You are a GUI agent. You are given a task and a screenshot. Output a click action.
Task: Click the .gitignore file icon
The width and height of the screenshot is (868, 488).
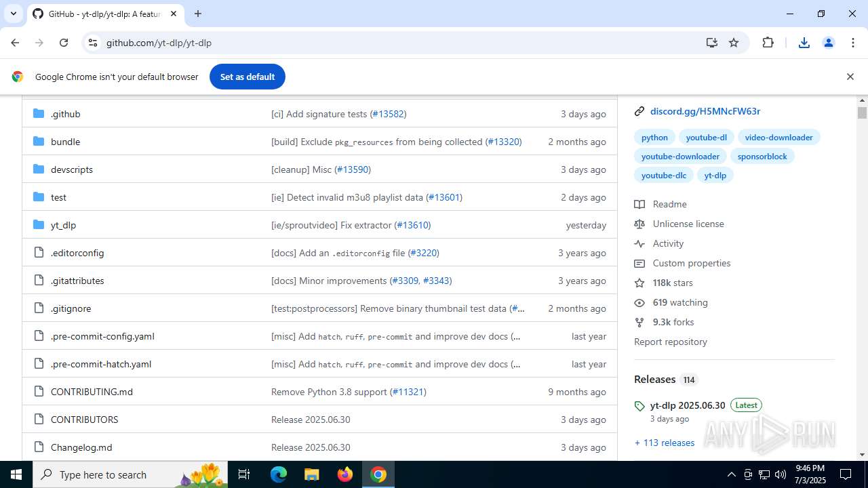coord(39,308)
